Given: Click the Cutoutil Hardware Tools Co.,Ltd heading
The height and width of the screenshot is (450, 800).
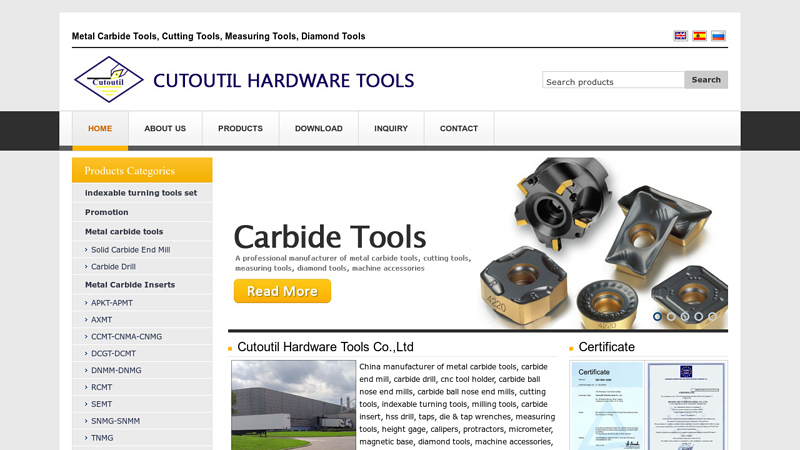Looking at the screenshot, I should coord(326,347).
